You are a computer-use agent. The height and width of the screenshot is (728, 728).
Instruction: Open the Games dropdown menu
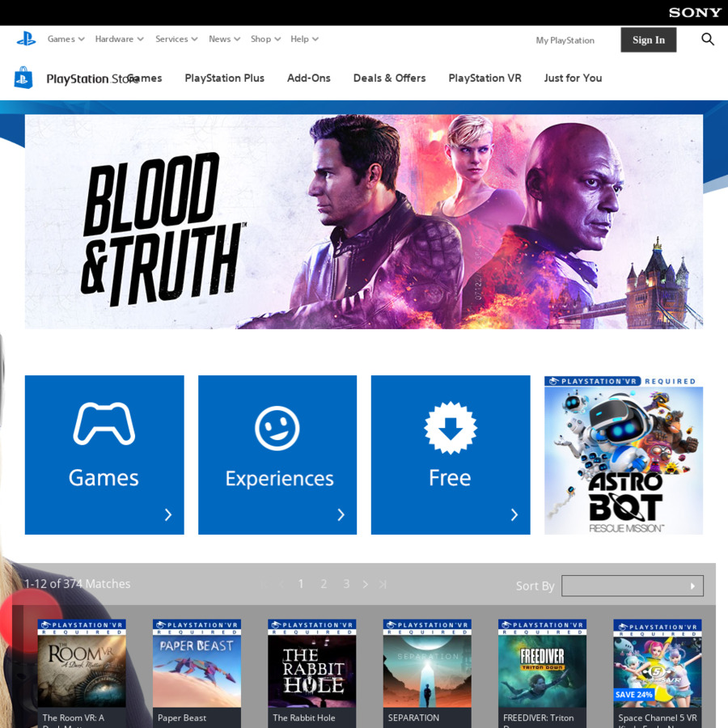point(65,39)
